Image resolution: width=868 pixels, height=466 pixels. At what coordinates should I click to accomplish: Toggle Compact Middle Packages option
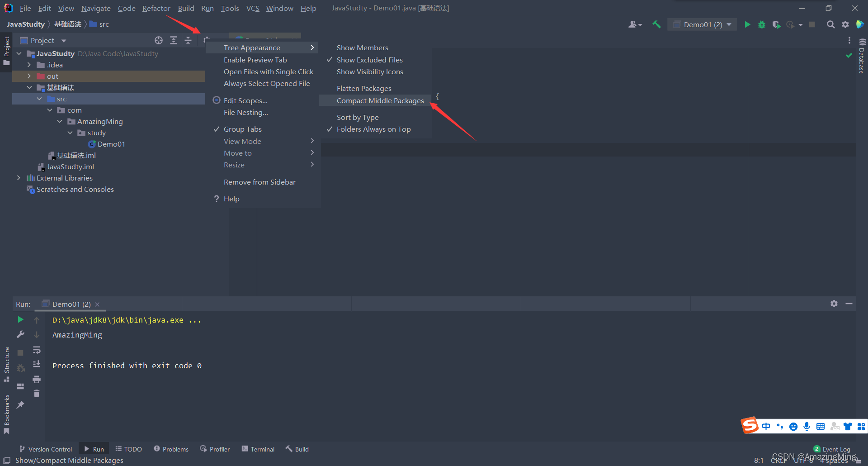coord(375,100)
